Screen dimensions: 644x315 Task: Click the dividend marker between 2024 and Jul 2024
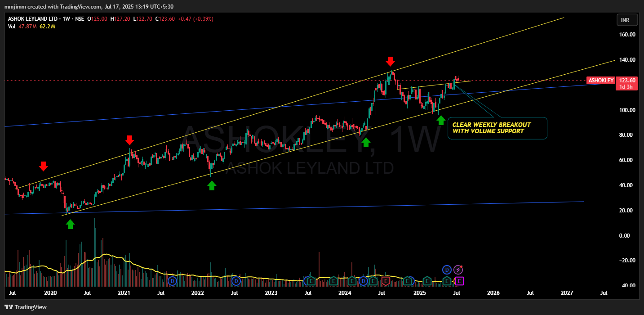click(x=363, y=281)
